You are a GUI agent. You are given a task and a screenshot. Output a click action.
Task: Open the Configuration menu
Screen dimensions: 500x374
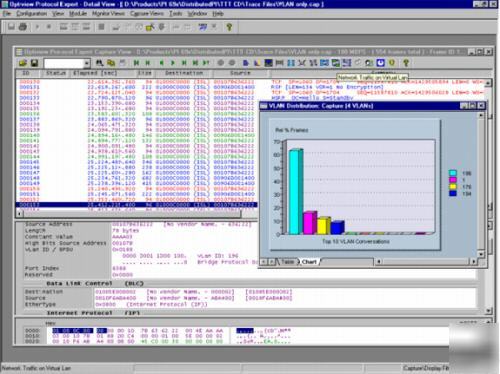(x=31, y=13)
